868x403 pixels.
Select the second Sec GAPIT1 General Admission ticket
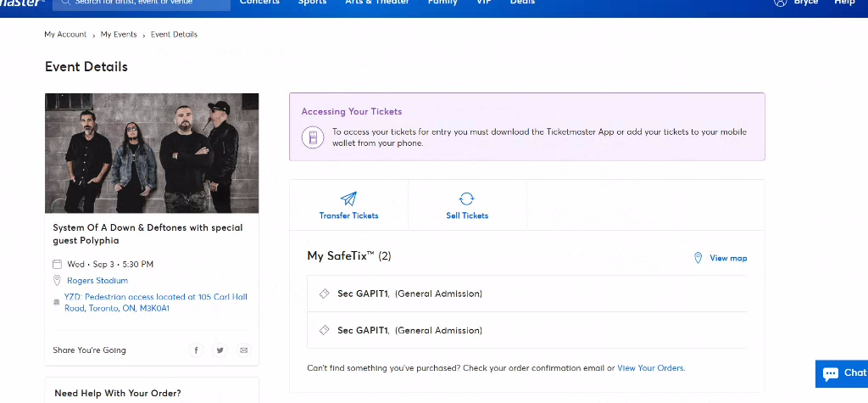527,330
